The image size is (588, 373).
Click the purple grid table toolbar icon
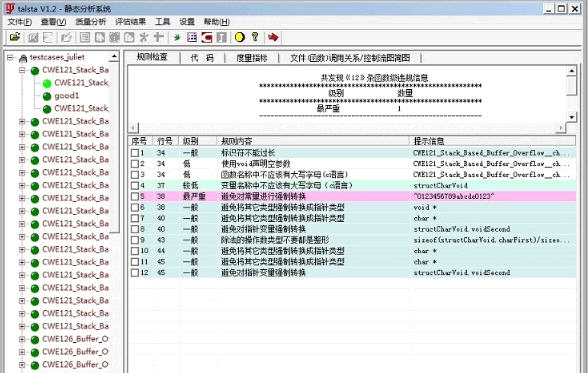point(192,37)
